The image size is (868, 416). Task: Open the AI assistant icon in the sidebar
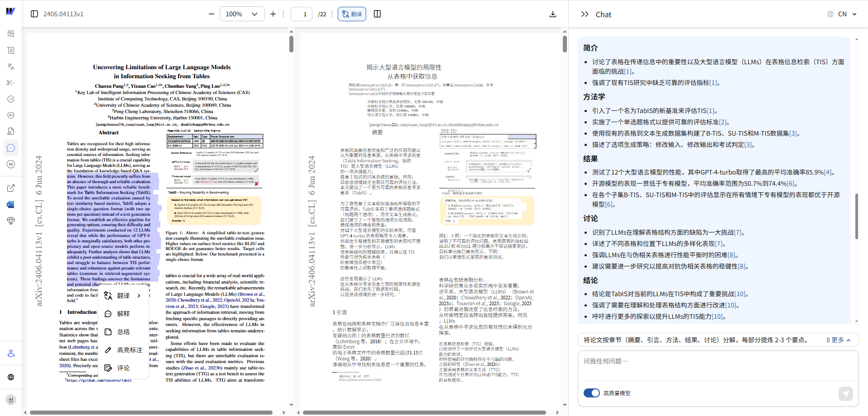coord(11,115)
